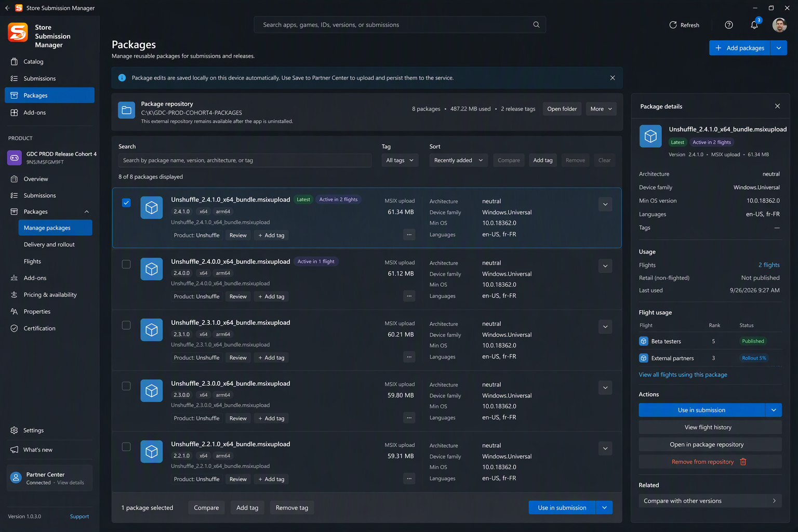Click the External partners flight icon

[644, 358]
